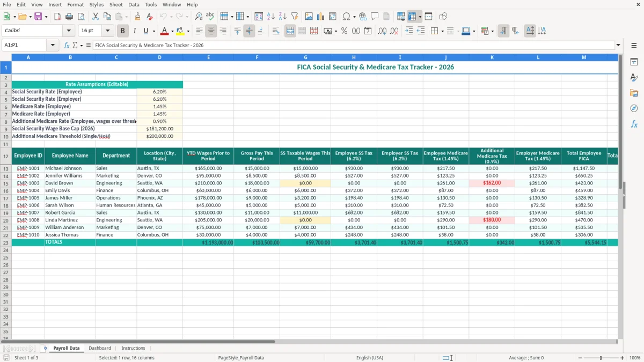Viewport: 644px width, 362px height.
Task: Click Sort Descending icon
Action: (282, 17)
